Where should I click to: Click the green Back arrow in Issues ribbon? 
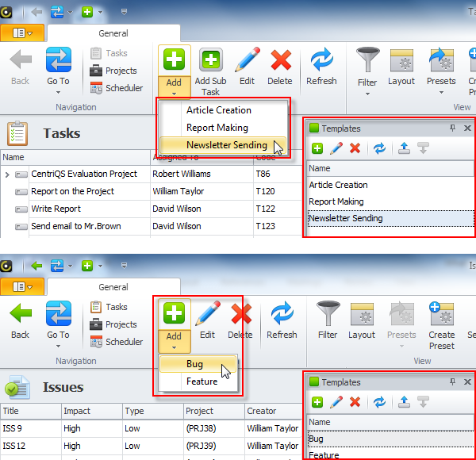coord(21,315)
